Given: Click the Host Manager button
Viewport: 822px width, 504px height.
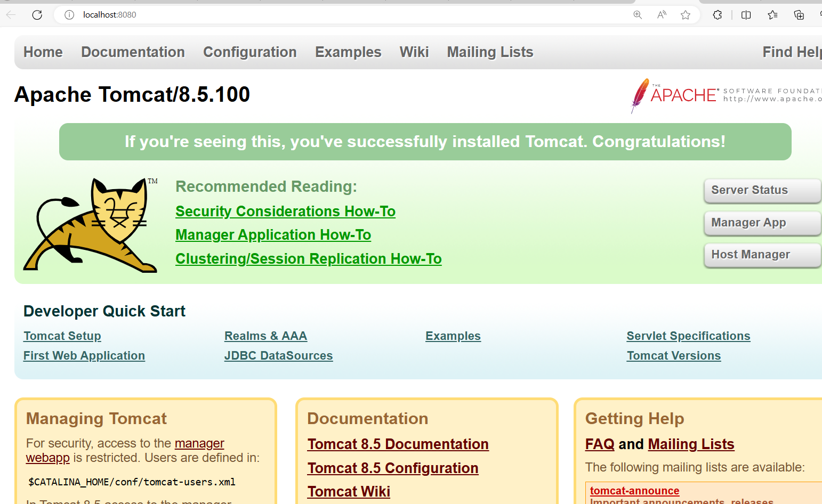Looking at the screenshot, I should click(762, 255).
